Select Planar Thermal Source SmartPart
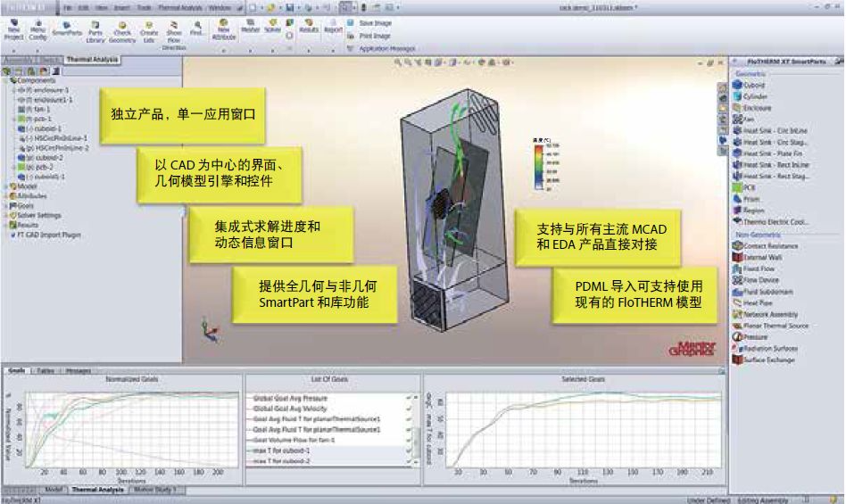 771,325
